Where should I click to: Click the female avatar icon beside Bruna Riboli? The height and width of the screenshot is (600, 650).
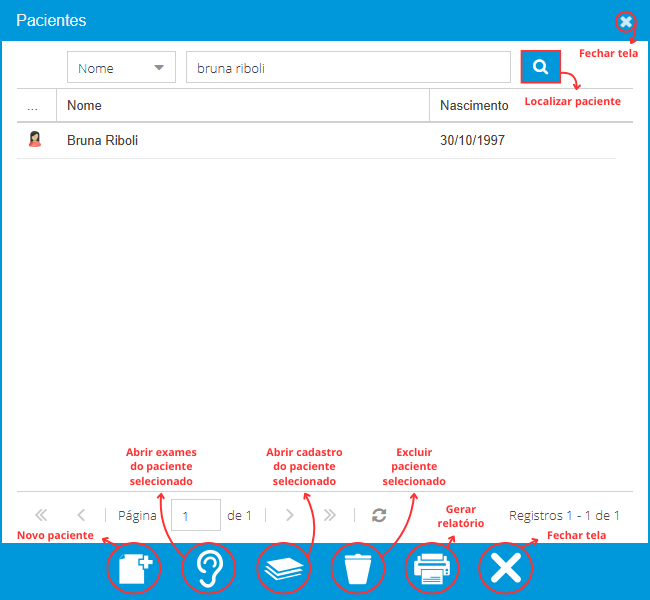tap(35, 140)
